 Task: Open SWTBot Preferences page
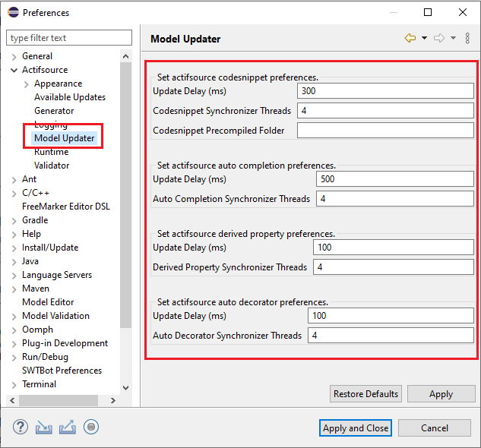[62, 371]
